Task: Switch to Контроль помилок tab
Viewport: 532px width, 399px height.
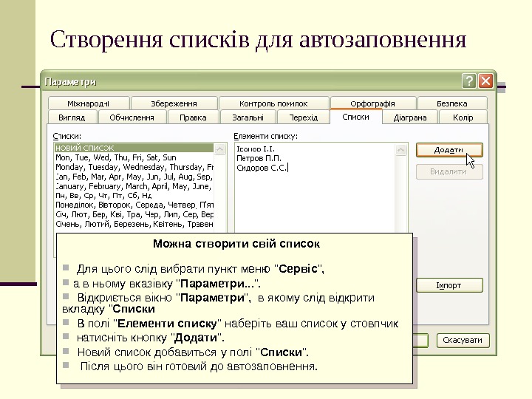Action: pyautogui.click(x=273, y=103)
